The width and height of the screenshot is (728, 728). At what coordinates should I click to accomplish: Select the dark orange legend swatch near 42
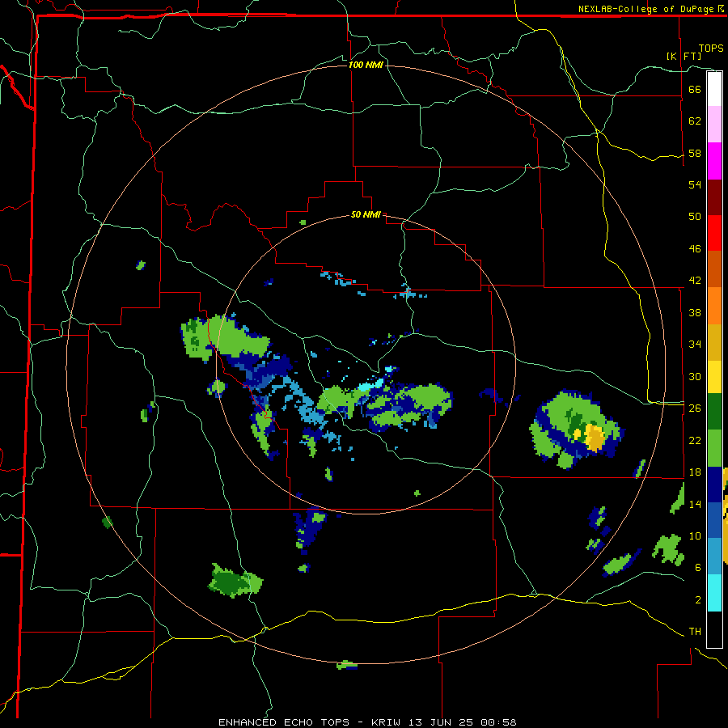click(714, 269)
